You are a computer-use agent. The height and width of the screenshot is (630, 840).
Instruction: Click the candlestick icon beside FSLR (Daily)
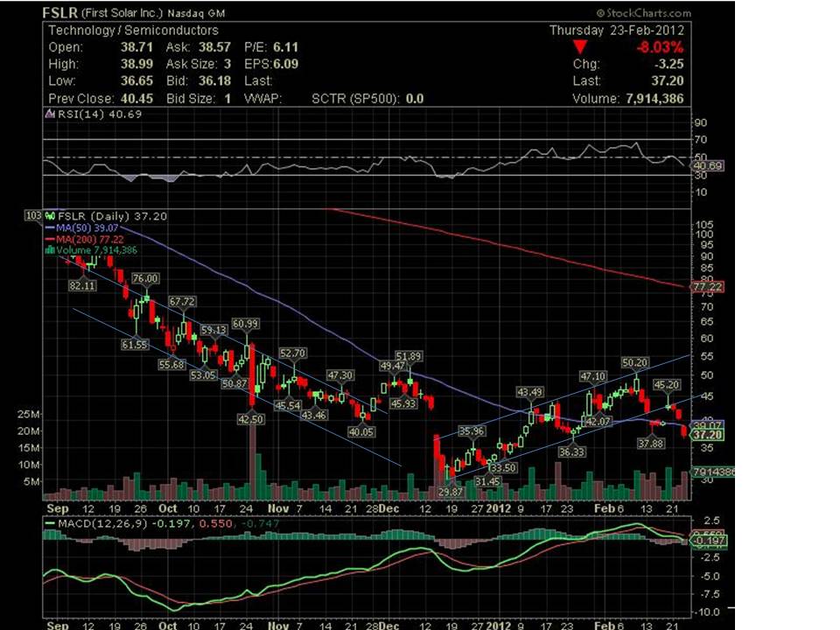51,216
